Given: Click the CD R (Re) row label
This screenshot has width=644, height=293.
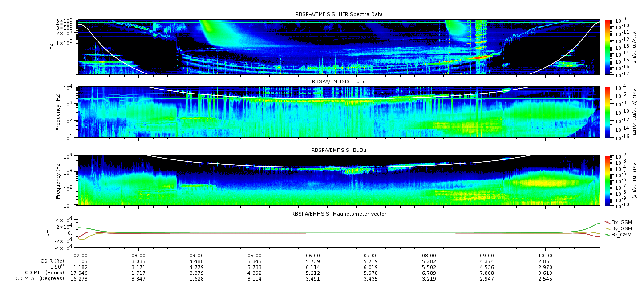Looking at the screenshot, I should (x=39, y=261).
